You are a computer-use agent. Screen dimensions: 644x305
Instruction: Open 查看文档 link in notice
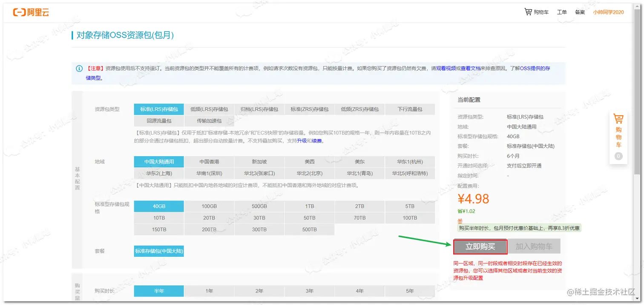(471, 68)
